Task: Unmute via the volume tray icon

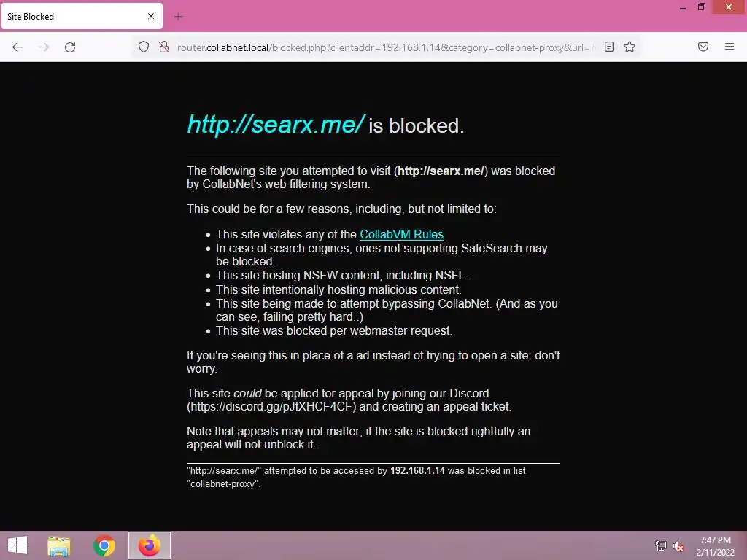Action: click(678, 546)
